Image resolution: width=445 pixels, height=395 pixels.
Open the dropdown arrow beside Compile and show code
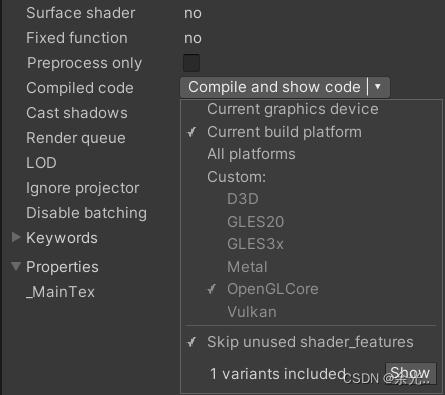(x=378, y=87)
